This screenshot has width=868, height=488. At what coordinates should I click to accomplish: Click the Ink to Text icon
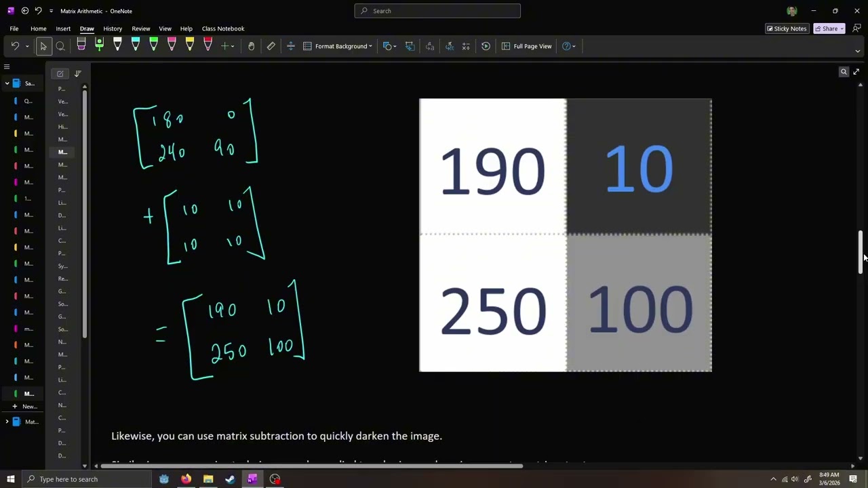(x=429, y=46)
